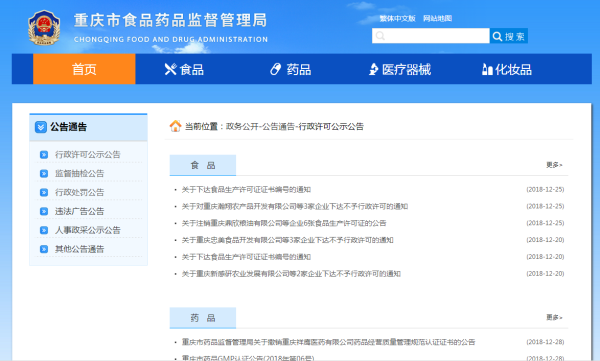
Task: Click the arrow icon beside 其他公告通告
Action: (44, 249)
